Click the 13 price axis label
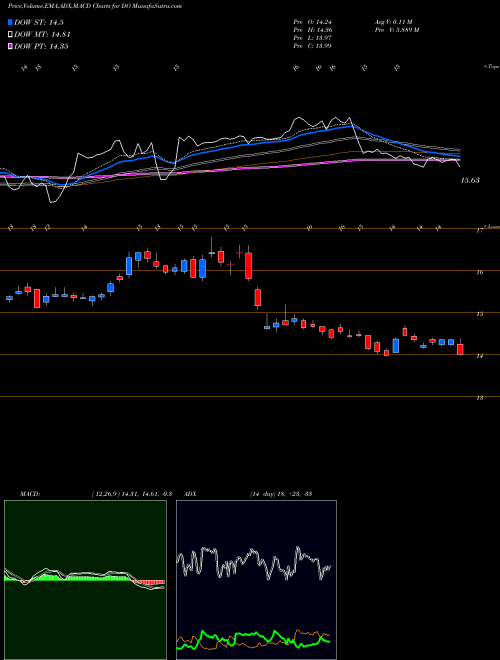500x660 pixels. coord(479,398)
